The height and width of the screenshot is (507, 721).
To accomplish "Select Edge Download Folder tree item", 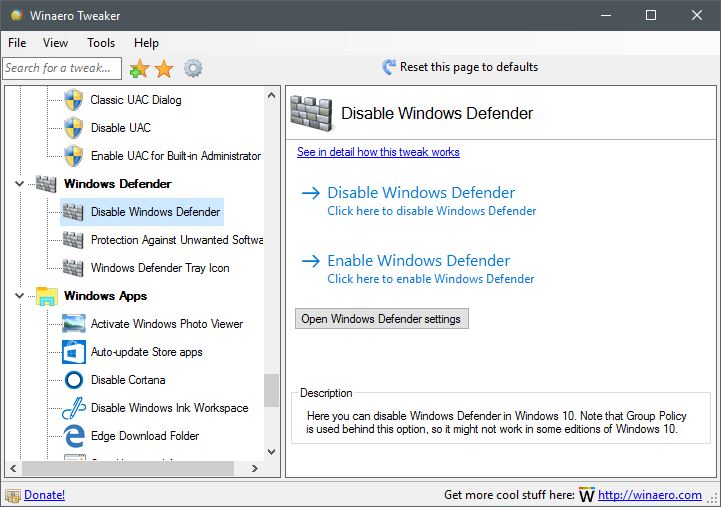I will pos(145,436).
